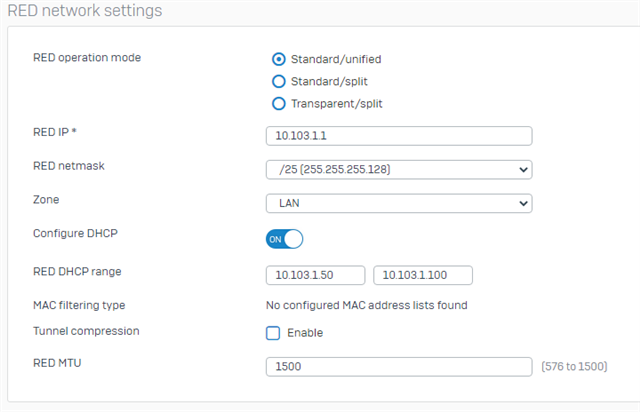This screenshot has height=412, width=640.
Task: Click the Transparent/split label text
Action: click(x=336, y=103)
